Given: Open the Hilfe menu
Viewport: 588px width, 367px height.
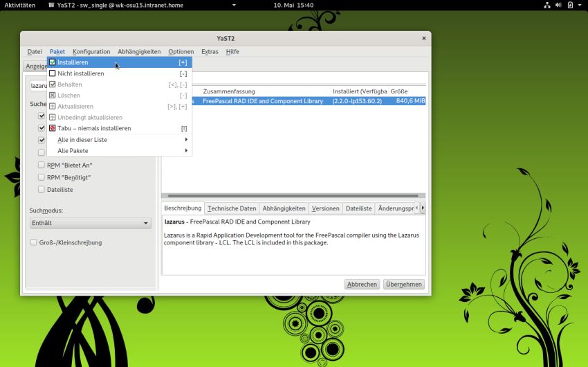Looking at the screenshot, I should tap(232, 52).
